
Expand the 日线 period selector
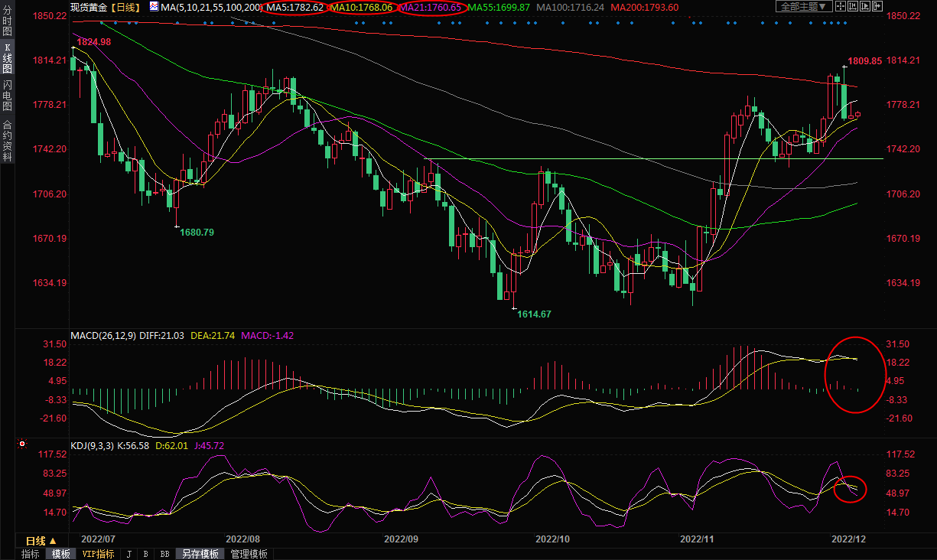pos(42,541)
